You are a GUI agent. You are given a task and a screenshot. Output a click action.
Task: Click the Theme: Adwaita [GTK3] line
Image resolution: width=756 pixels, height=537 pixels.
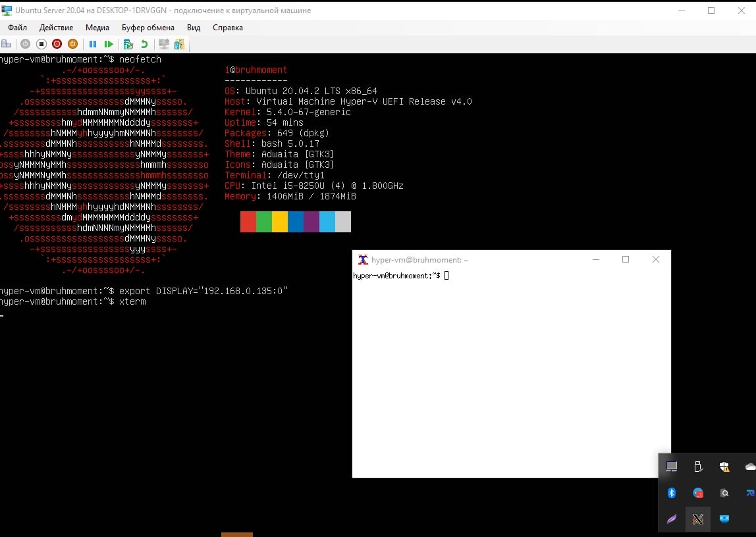tap(279, 154)
